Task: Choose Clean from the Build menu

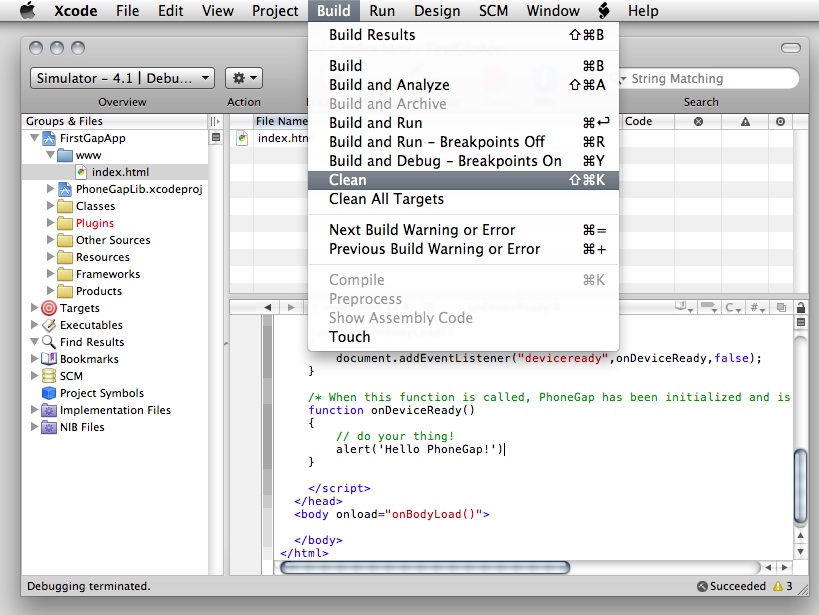Action: coord(463,180)
